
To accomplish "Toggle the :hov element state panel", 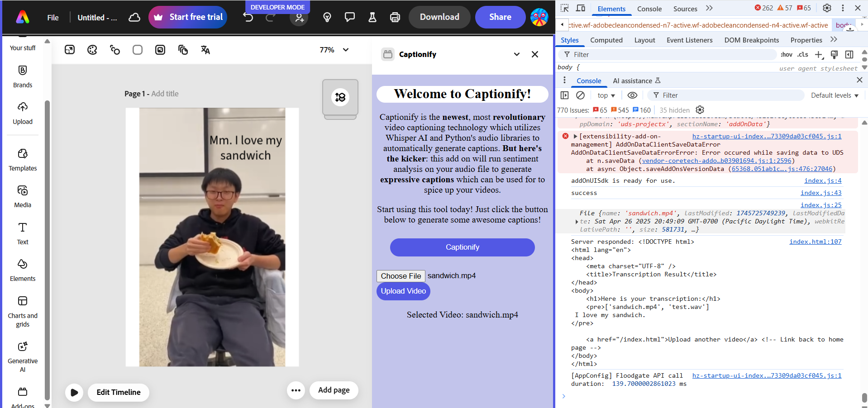I will coord(787,55).
